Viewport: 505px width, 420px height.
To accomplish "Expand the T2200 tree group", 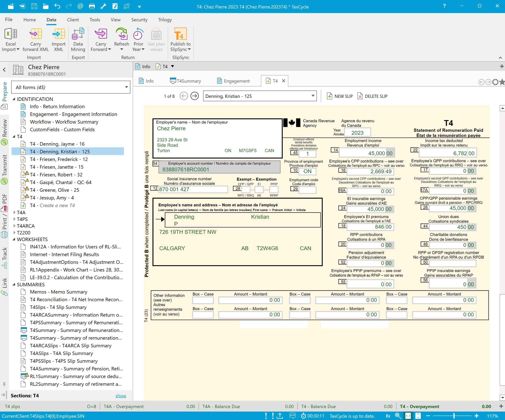I will 14,233.
